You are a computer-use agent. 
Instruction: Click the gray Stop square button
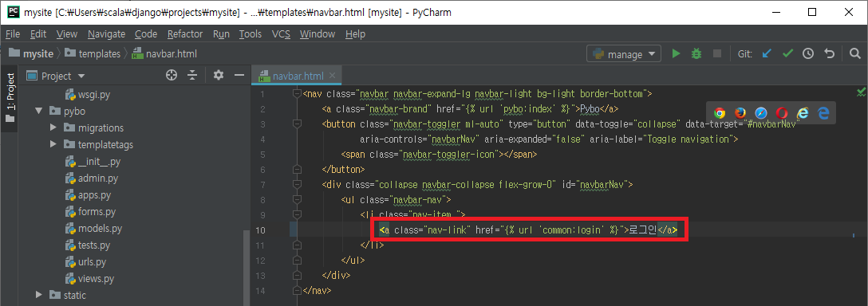pos(717,53)
